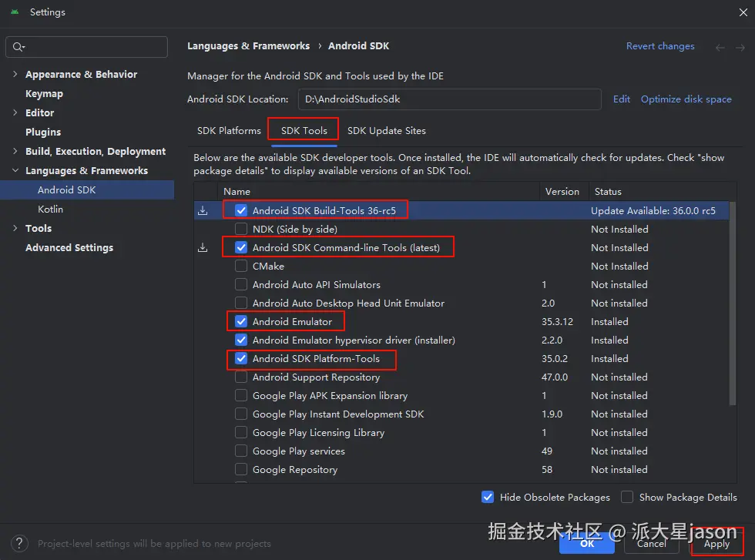
Task: Check Android Support Repository
Action: click(241, 377)
